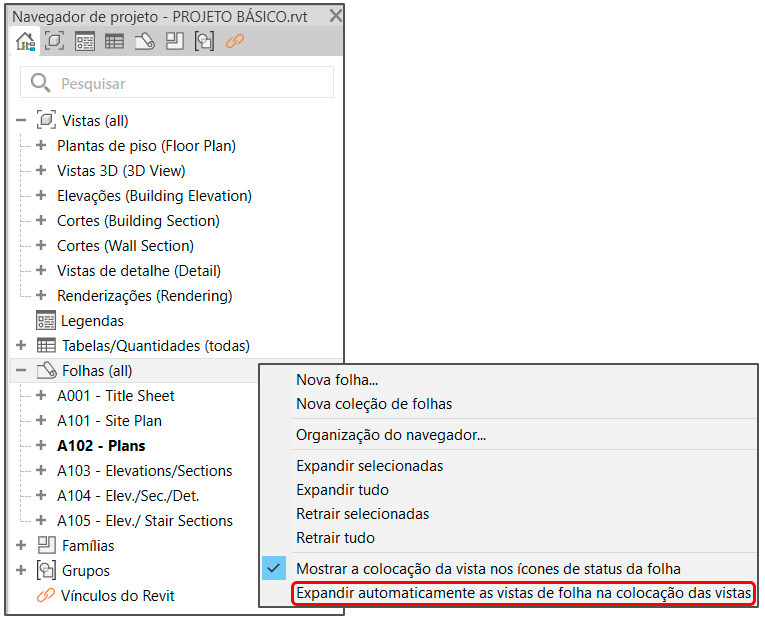Expand Renderizações (Rendering)
765x622 pixels.
click(x=41, y=295)
